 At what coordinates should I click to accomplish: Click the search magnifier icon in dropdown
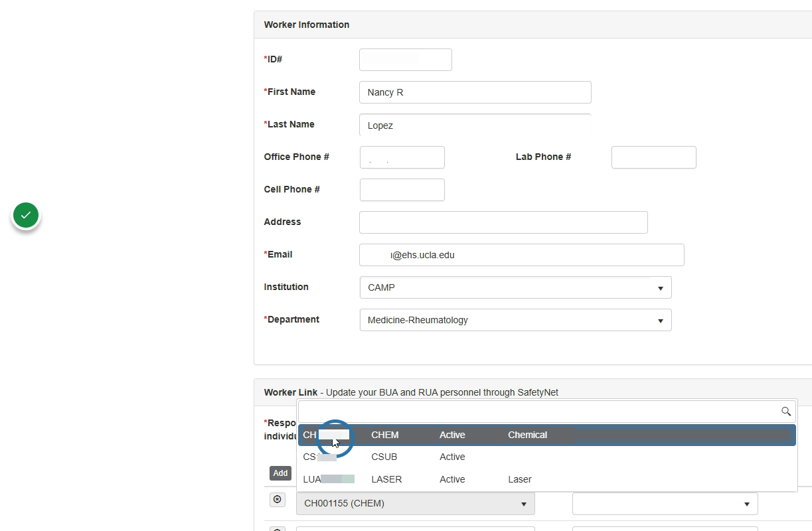pyautogui.click(x=786, y=412)
